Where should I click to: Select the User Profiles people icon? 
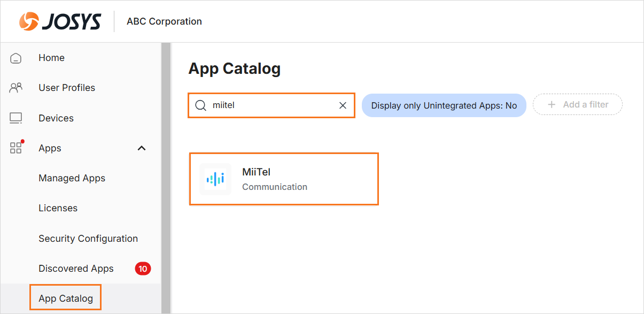(16, 88)
